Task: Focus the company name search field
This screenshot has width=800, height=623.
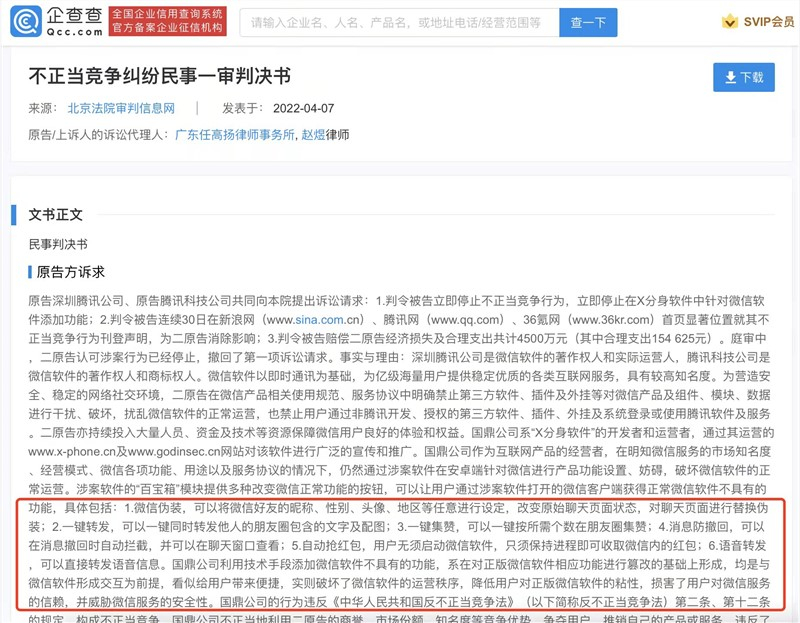Action: click(x=395, y=21)
